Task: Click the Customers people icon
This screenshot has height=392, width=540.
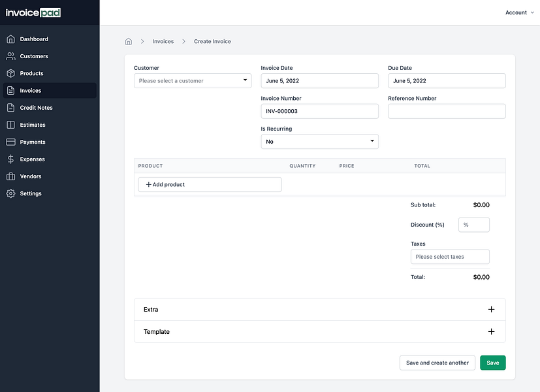Action: [x=10, y=56]
